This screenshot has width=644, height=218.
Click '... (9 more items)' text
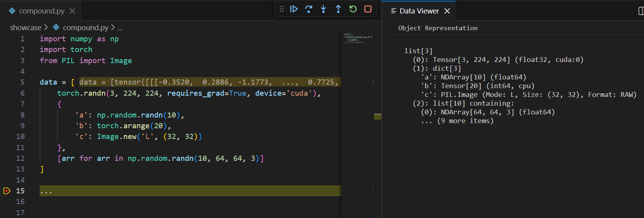(x=457, y=121)
